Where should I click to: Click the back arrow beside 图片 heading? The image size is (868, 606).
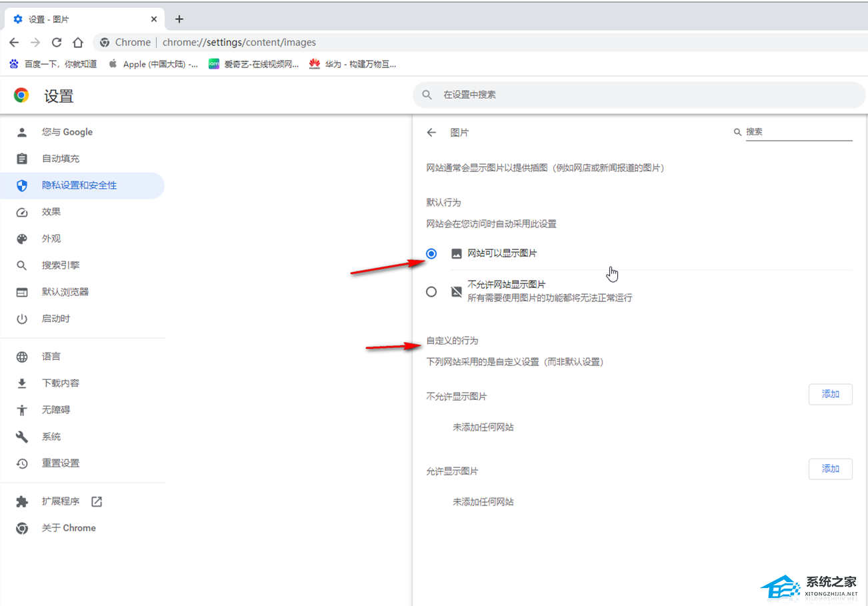[431, 133]
